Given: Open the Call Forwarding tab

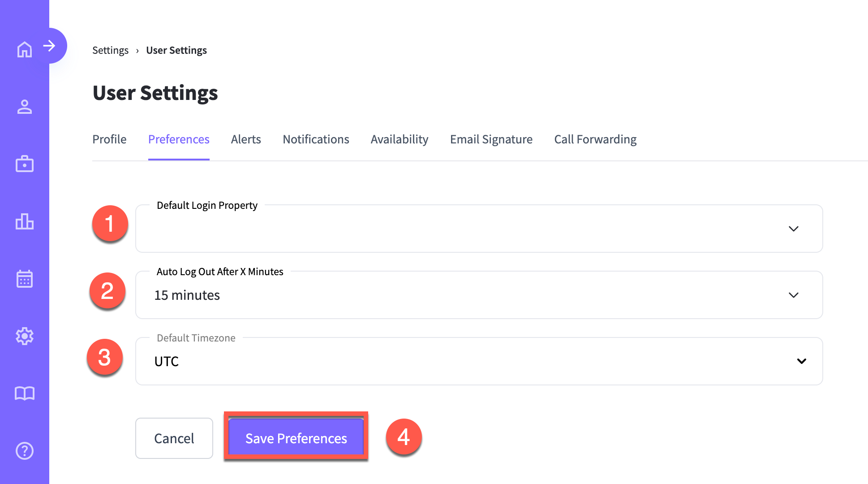Looking at the screenshot, I should [595, 139].
